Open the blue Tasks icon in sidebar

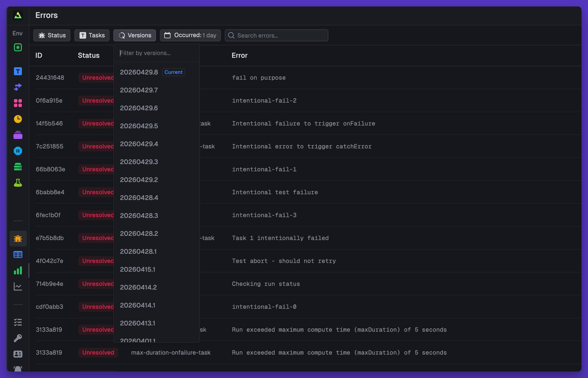point(18,71)
